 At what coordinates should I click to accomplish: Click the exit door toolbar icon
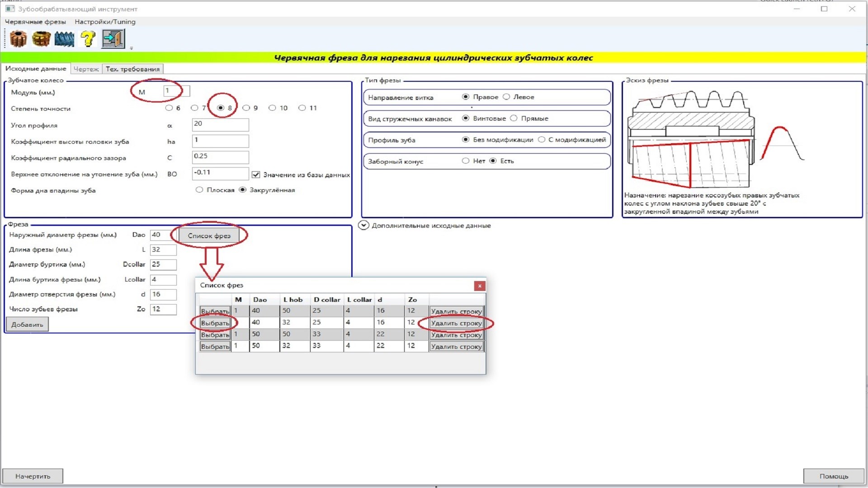tap(113, 39)
